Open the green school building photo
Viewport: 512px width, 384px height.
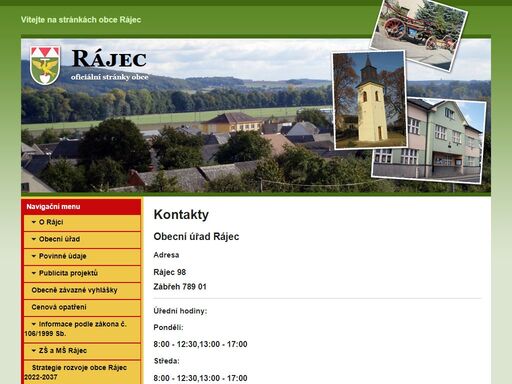429,140
